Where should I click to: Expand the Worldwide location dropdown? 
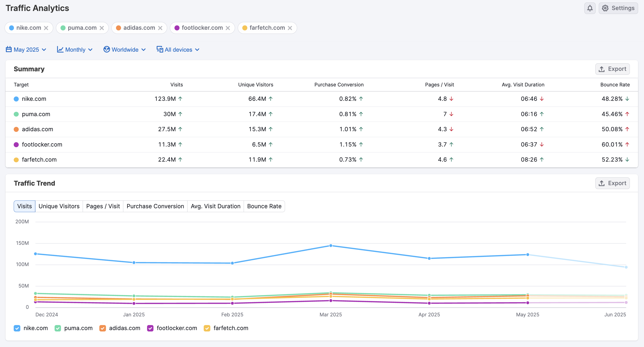[x=125, y=50]
